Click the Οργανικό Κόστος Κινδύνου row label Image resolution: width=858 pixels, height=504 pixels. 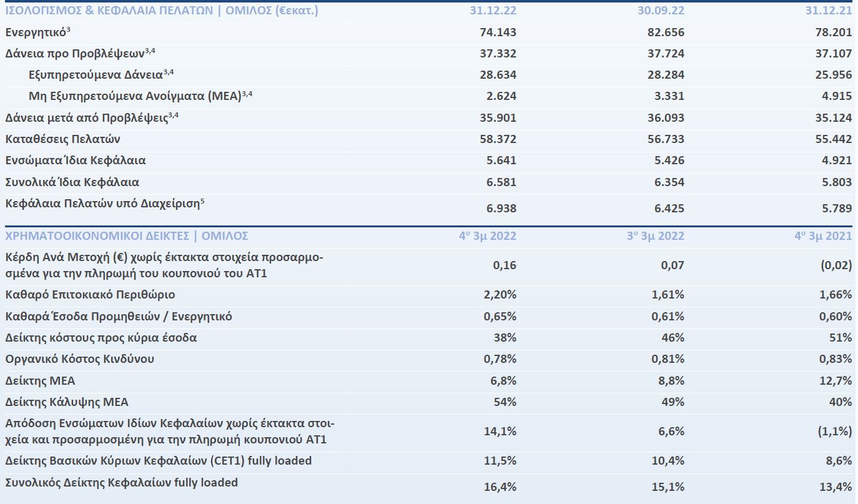click(79, 359)
